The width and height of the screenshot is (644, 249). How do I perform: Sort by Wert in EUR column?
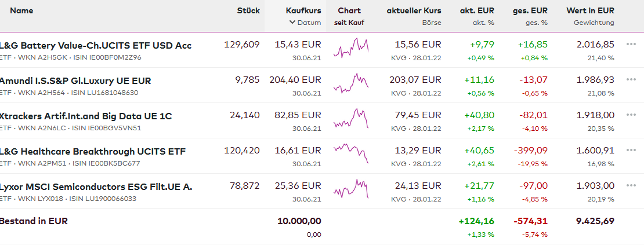[590, 10]
